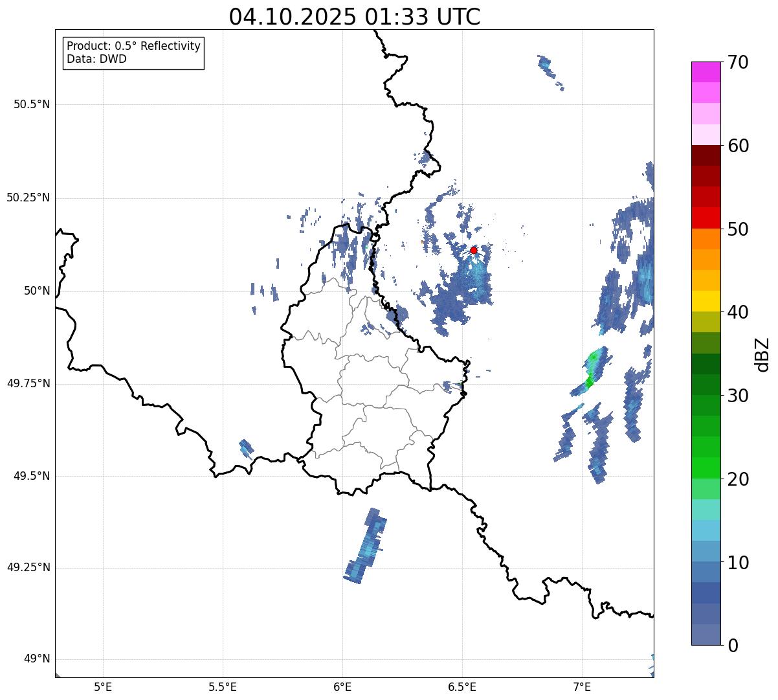Click the 49°N latitude label
This screenshot has width=778, height=700.
coord(36,659)
